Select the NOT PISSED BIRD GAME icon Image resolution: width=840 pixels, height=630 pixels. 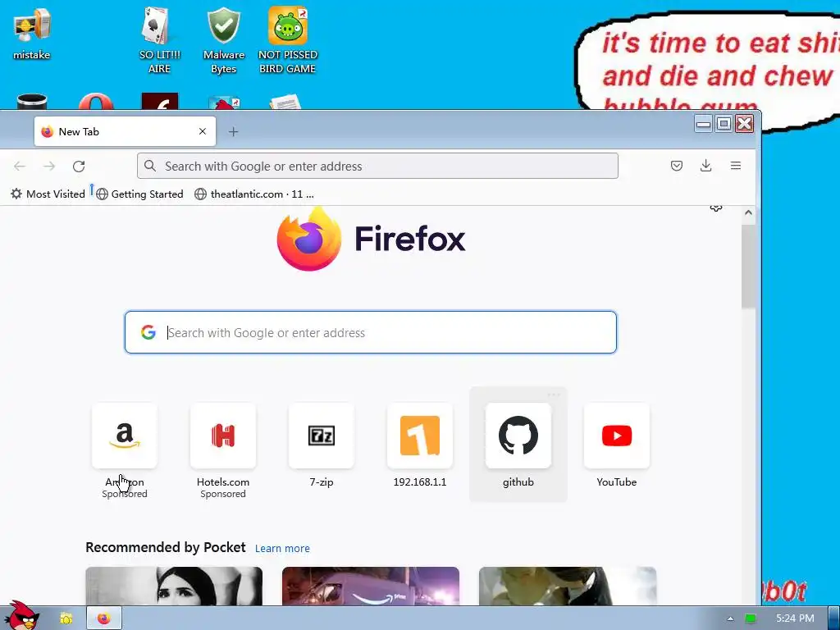[288, 40]
